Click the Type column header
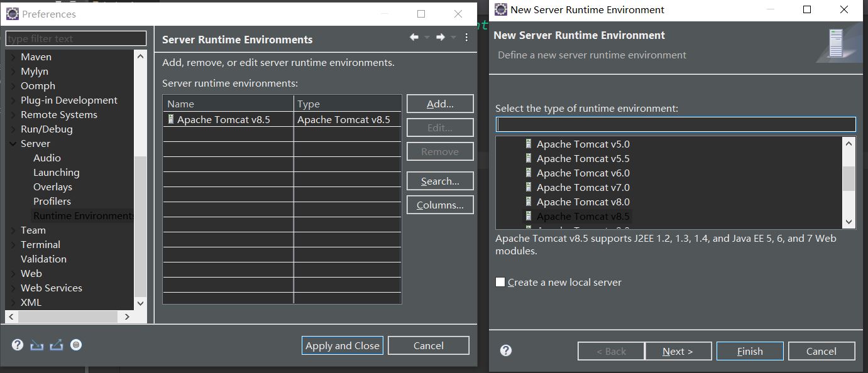The width and height of the screenshot is (868, 373). click(348, 104)
